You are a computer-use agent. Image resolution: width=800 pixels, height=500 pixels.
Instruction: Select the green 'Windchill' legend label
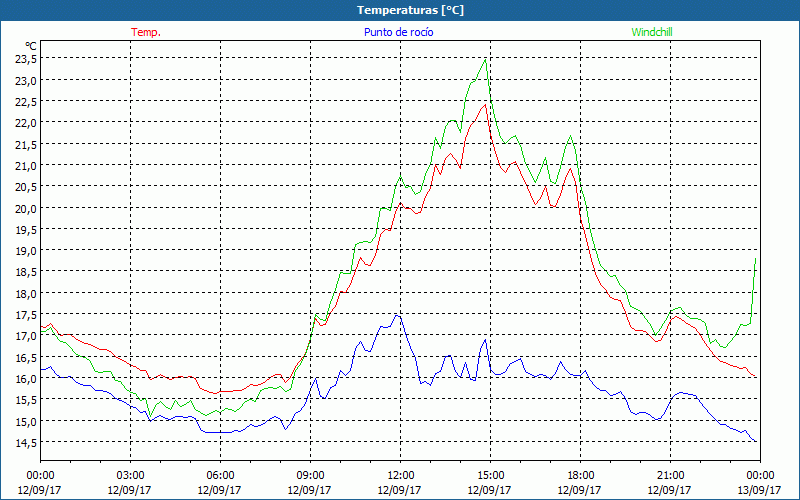point(652,32)
